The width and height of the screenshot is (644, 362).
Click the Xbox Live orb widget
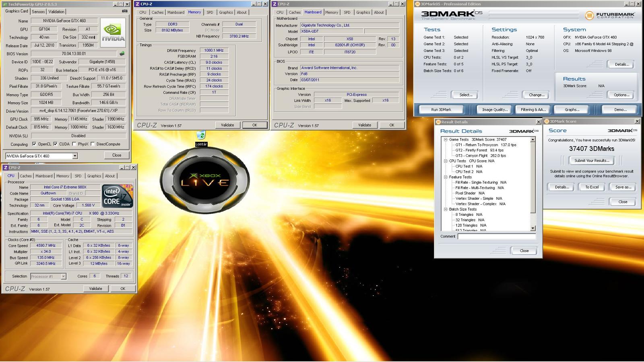click(x=204, y=180)
